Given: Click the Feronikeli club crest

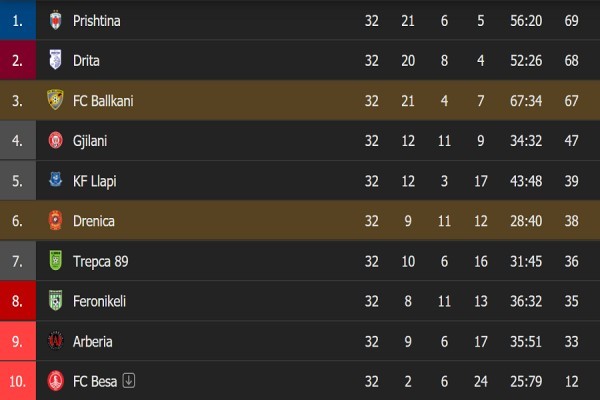Looking at the screenshot, I should pyautogui.click(x=56, y=301).
